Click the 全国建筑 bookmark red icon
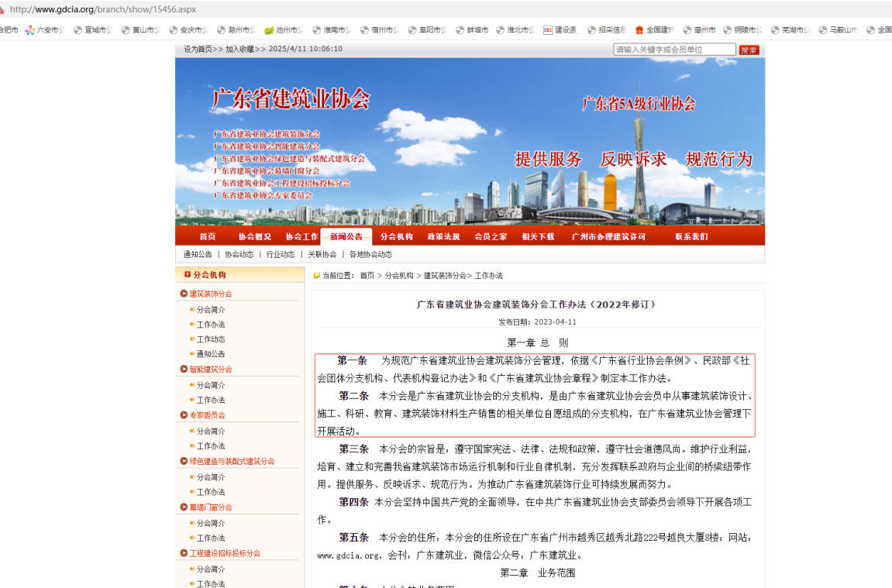The image size is (892, 588). [639, 30]
